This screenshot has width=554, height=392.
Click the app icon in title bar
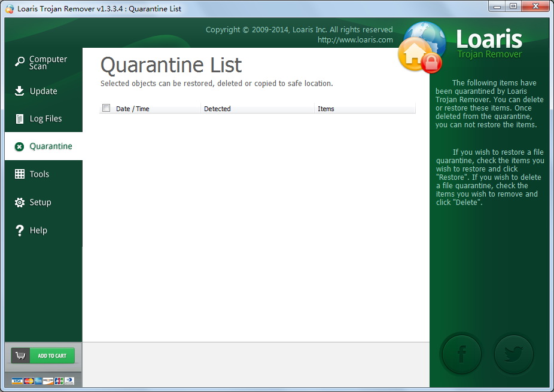point(10,9)
